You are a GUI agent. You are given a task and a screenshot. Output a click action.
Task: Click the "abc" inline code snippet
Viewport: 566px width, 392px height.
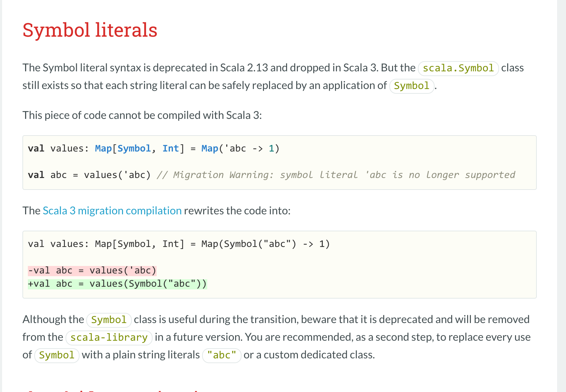[x=222, y=355]
